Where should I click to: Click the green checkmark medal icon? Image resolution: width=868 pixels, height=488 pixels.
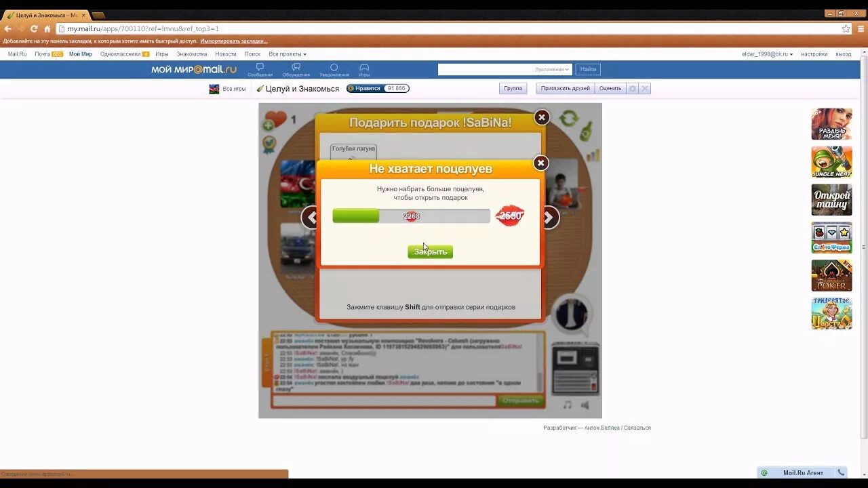pos(269,144)
